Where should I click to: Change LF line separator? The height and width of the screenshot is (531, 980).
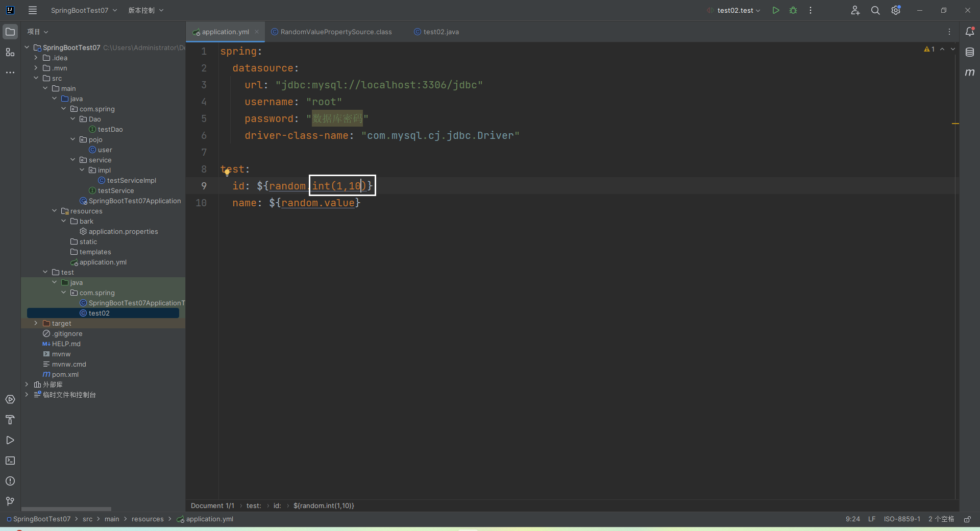coord(872,519)
